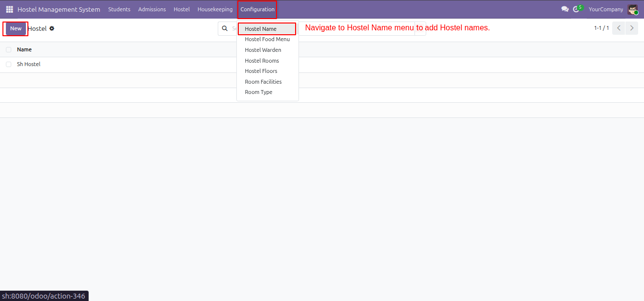Tick the Sh Hostel row checkbox
This screenshot has width=644, height=301.
[x=8, y=64]
